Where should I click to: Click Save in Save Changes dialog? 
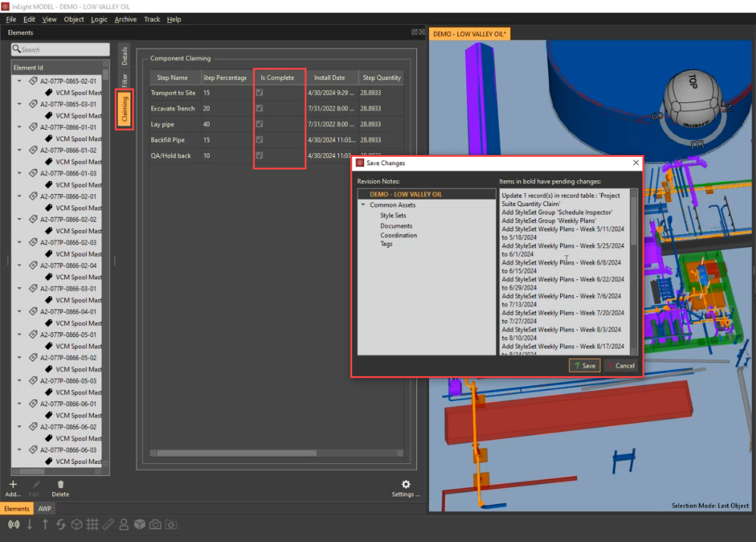584,366
